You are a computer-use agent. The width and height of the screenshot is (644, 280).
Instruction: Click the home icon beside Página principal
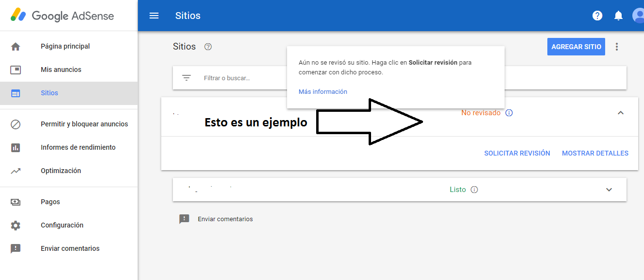coord(16,47)
